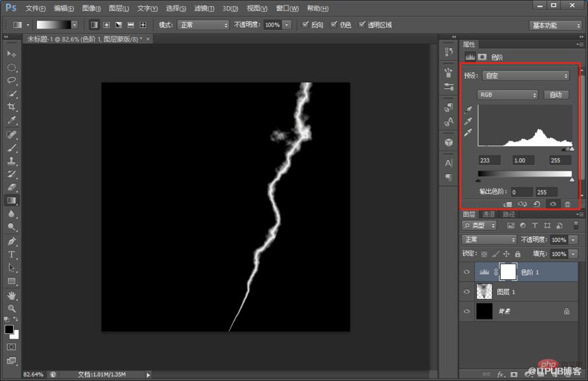Toggle the 仿色 dither checkbox
The width and height of the screenshot is (588, 381).
coord(334,24)
